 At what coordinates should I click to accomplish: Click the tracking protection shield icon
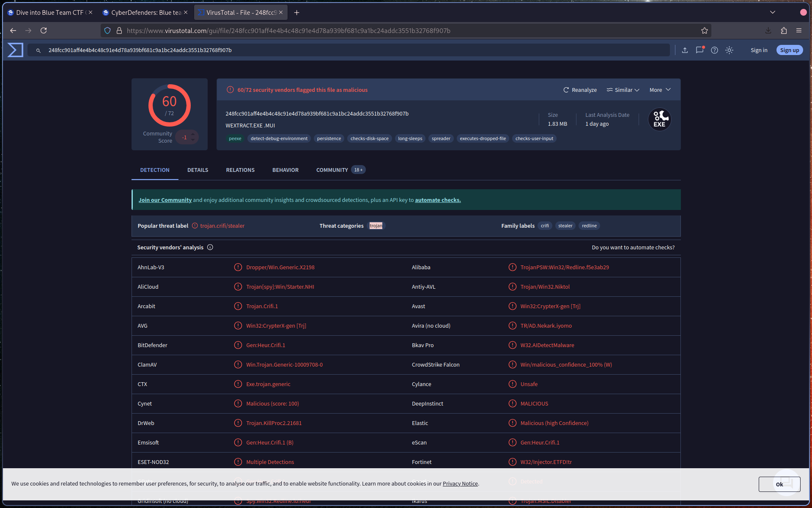[107, 30]
